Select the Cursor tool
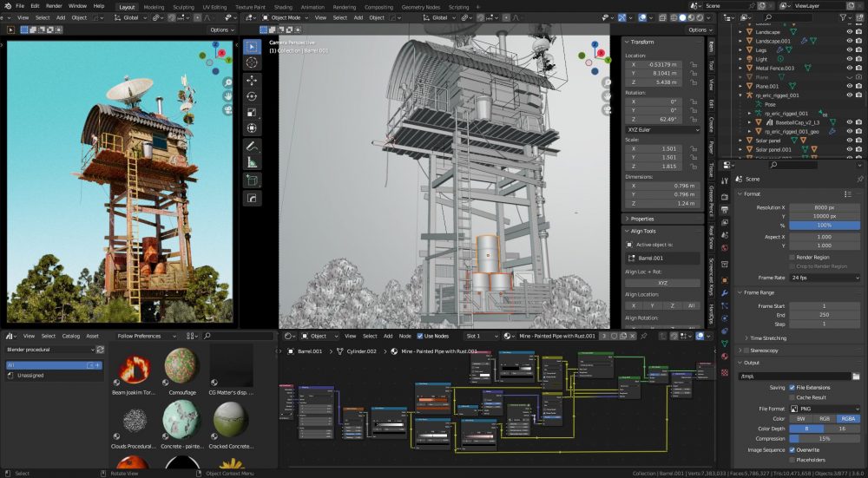This screenshot has height=478, width=868. [x=252, y=62]
